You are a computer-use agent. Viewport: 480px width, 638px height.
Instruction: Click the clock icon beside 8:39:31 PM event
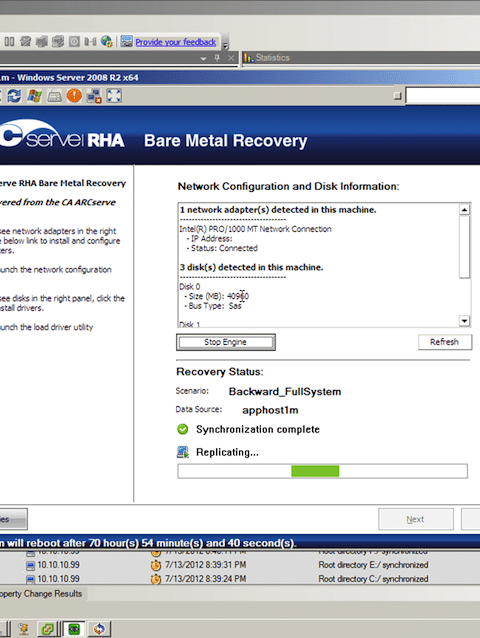pyautogui.click(x=156, y=565)
